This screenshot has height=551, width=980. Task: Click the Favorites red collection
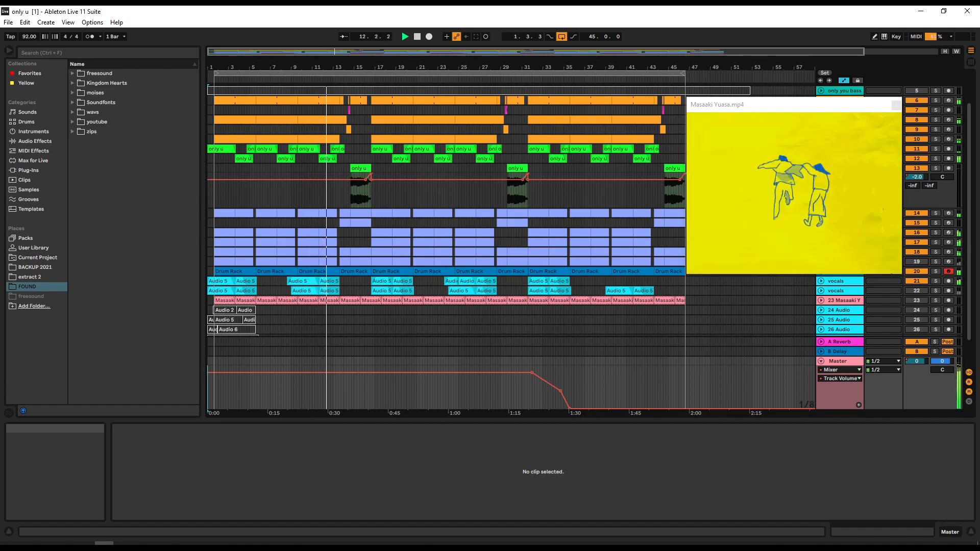[x=29, y=73]
